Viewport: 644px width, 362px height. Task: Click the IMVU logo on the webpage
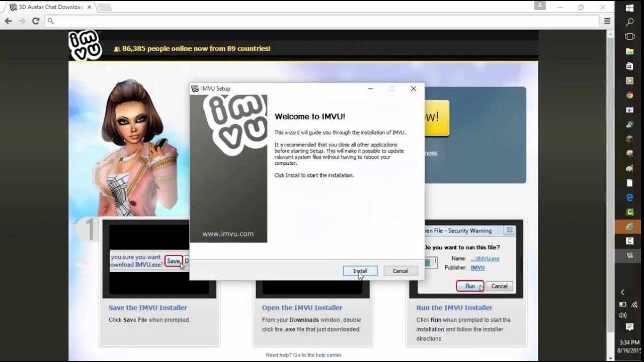click(x=86, y=46)
